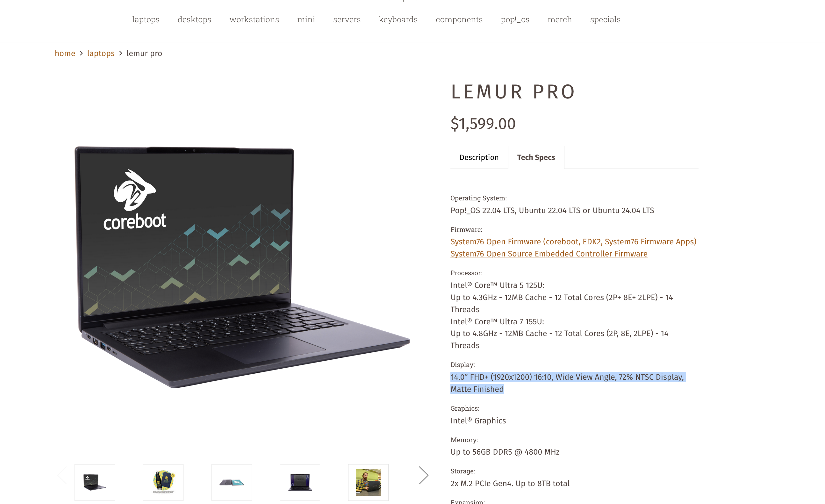825x504 pixels.
Task: Follow the laptops breadcrumb link
Action: pos(101,53)
